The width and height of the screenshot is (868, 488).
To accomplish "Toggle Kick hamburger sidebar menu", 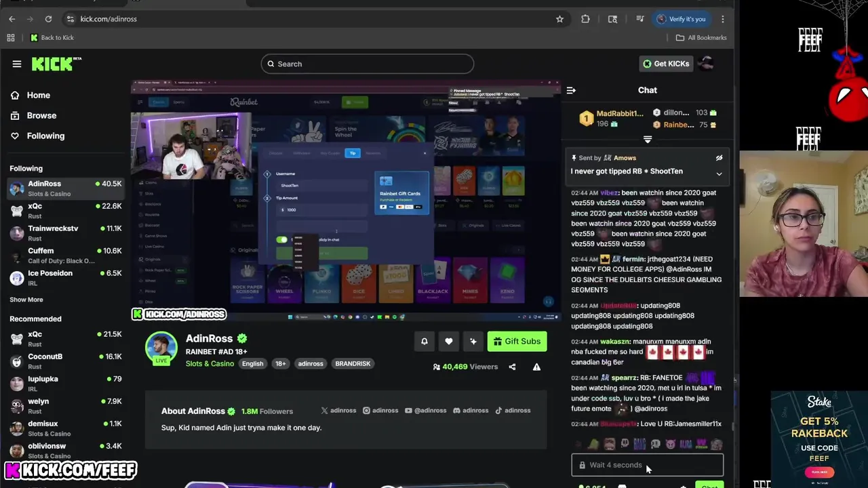I will 17,64.
